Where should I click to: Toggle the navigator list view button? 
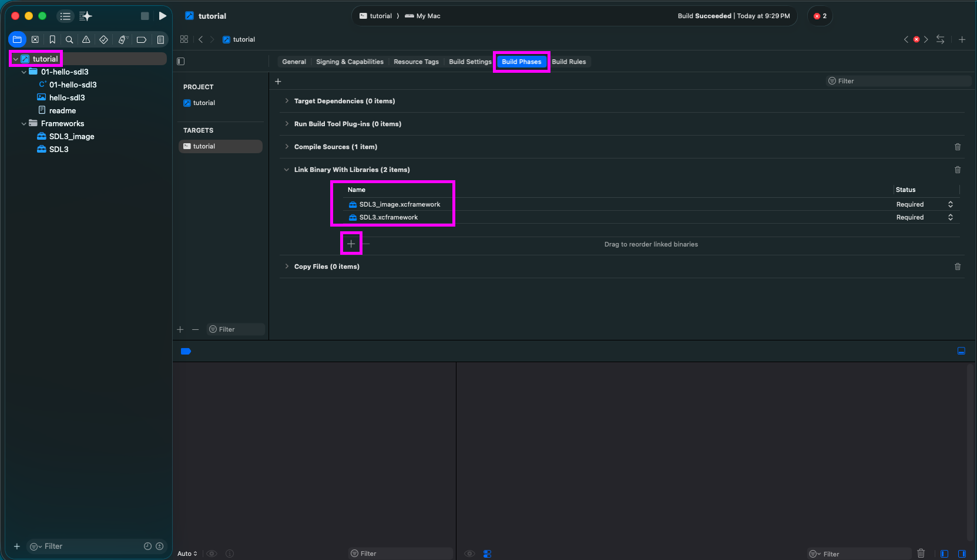(x=65, y=16)
